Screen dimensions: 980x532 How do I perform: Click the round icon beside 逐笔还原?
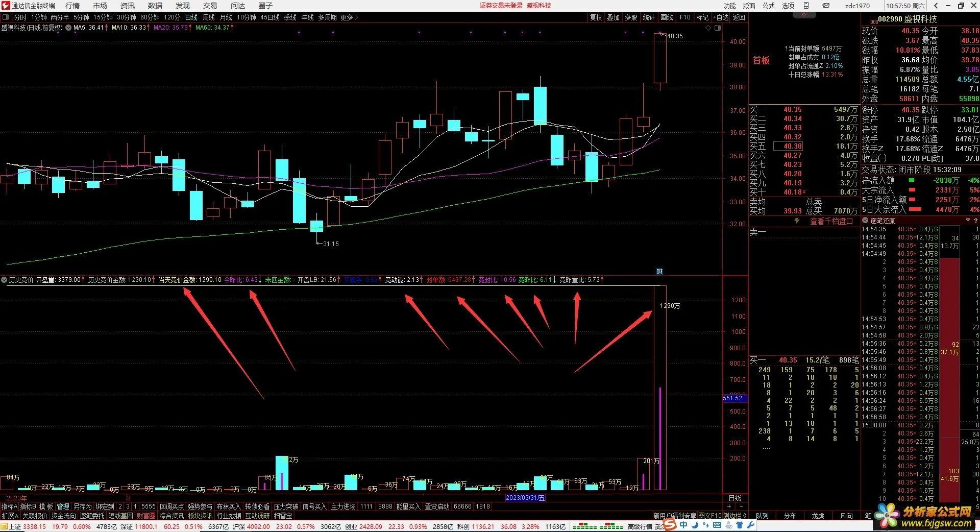[x=865, y=221]
